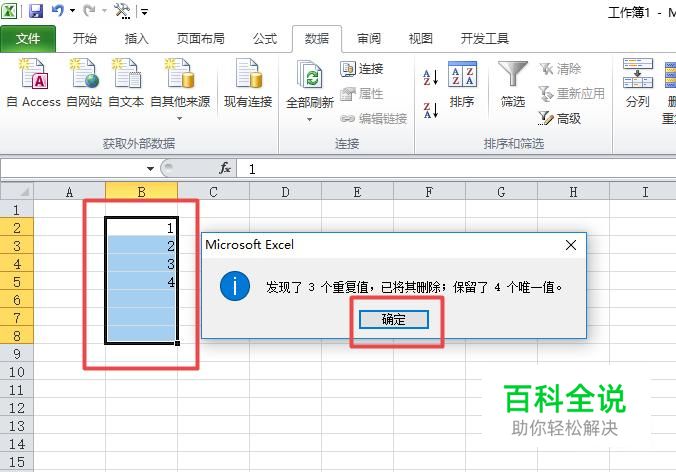This screenshot has width=676, height=472.
Task: Sort ascending with A-to-Z icon
Action: (x=431, y=78)
